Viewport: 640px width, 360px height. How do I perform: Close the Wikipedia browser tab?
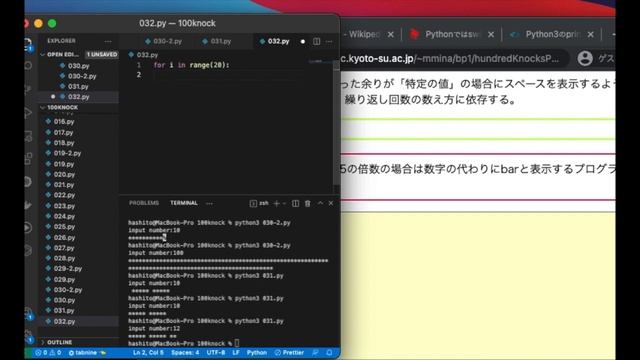[x=391, y=35]
